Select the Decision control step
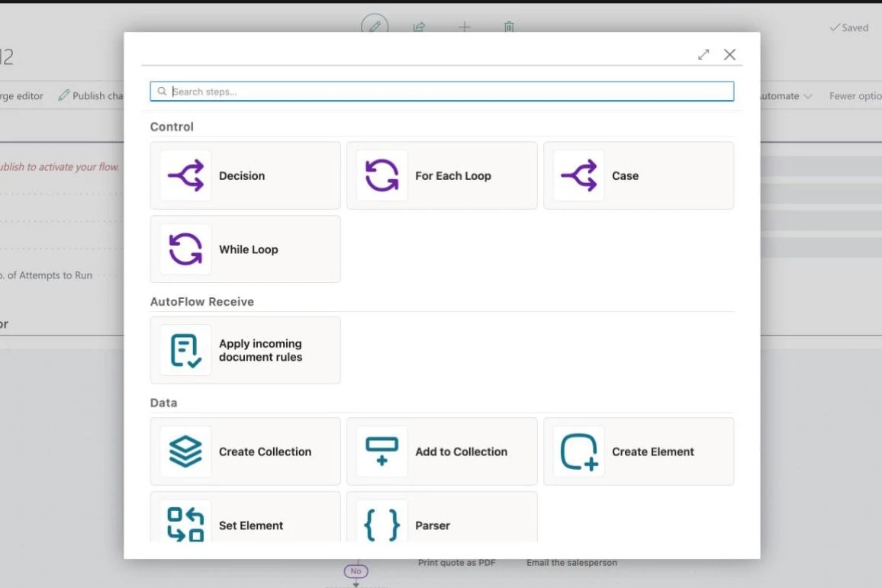The height and width of the screenshot is (588, 882). [245, 175]
